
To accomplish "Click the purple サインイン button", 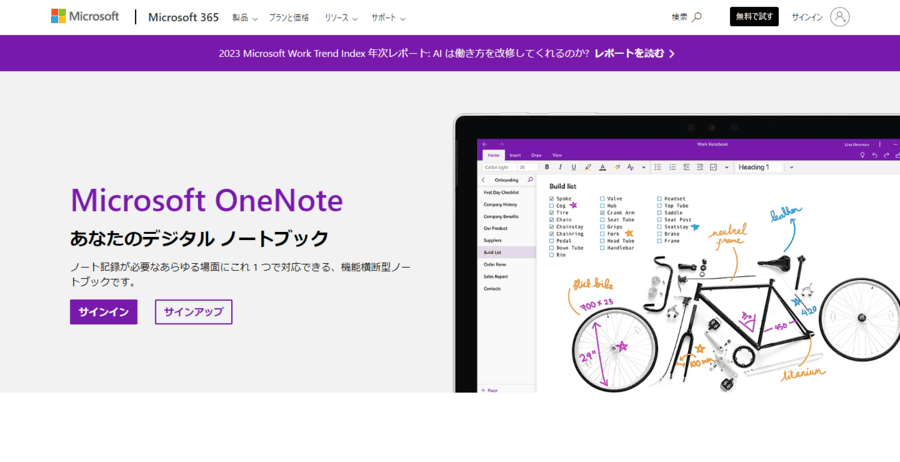I will tap(104, 312).
